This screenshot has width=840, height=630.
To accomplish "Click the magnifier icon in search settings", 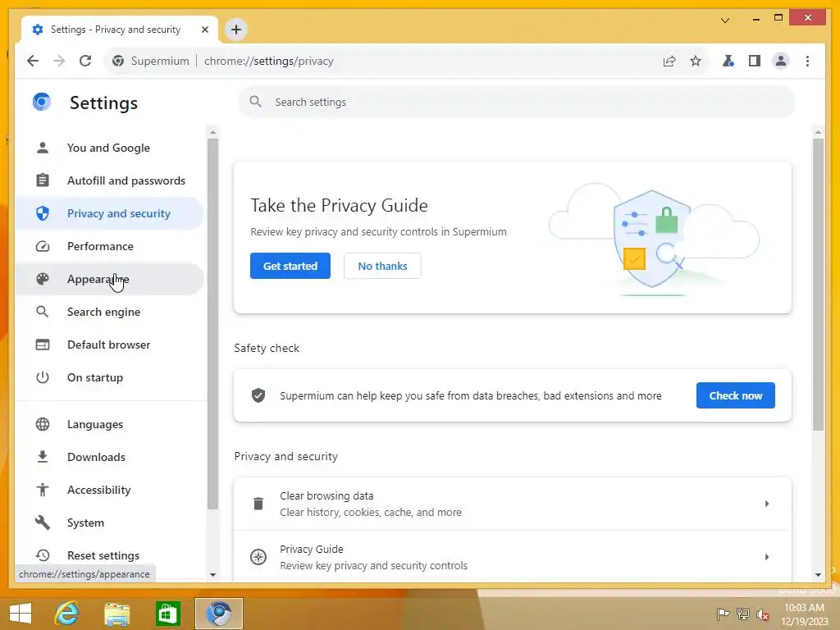I will (256, 102).
